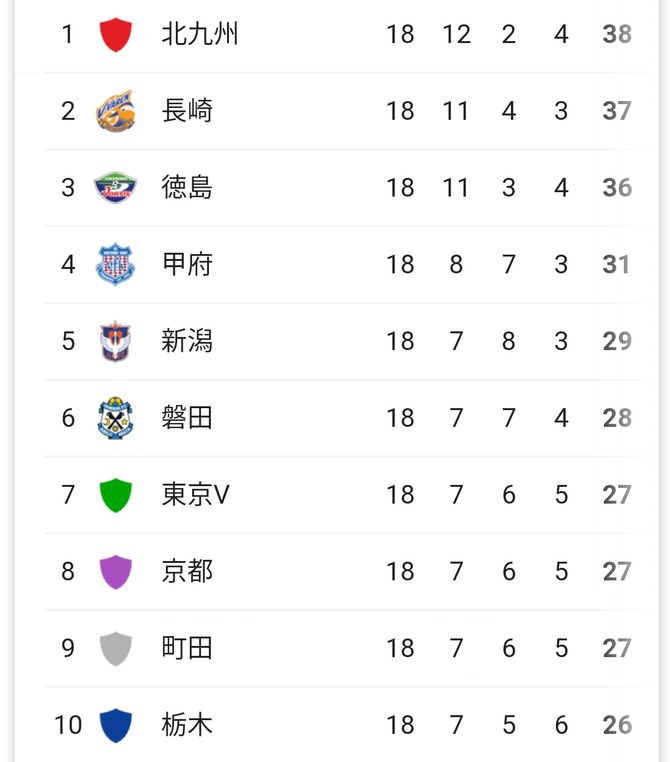Click the 甲府 blue crest emblem
Screen dimensions: 670x762
115,264
